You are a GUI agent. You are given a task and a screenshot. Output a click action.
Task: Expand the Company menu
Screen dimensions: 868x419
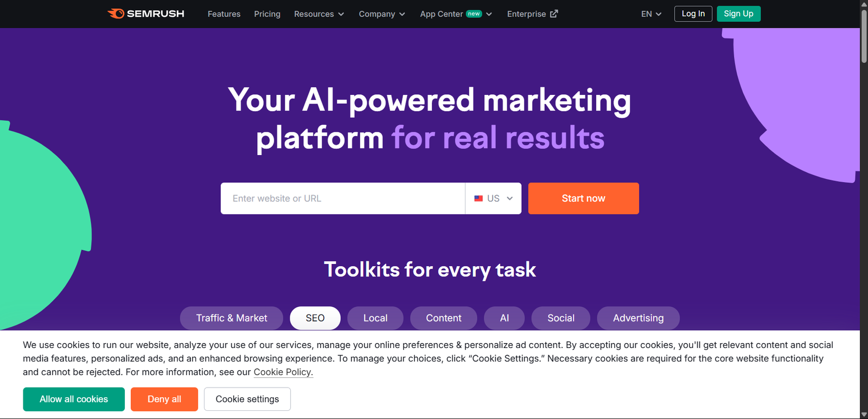(x=381, y=14)
